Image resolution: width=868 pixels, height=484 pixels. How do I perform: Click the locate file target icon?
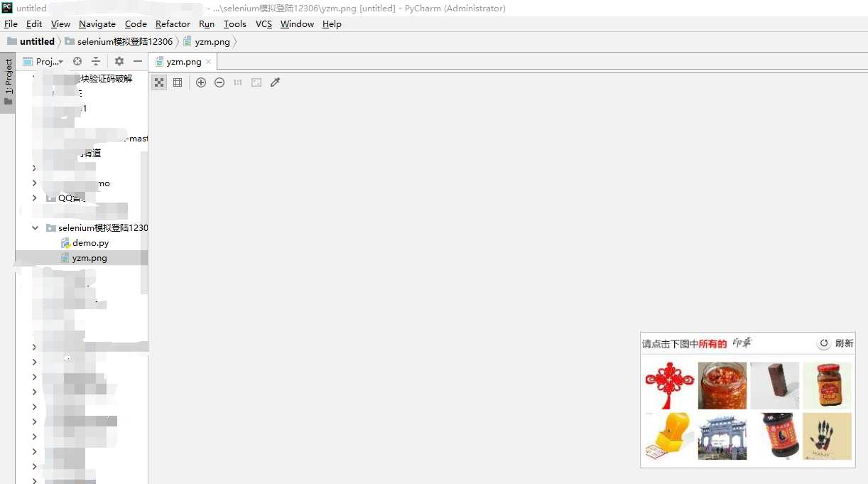pos(77,61)
